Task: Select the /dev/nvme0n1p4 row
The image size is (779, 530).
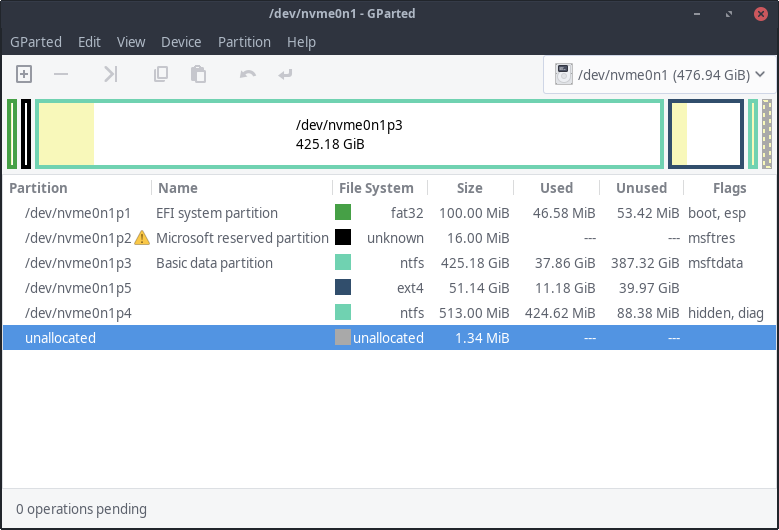Action: click(x=390, y=313)
